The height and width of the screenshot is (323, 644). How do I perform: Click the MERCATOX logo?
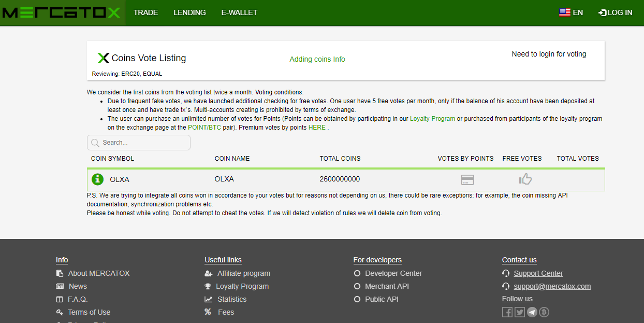62,12
